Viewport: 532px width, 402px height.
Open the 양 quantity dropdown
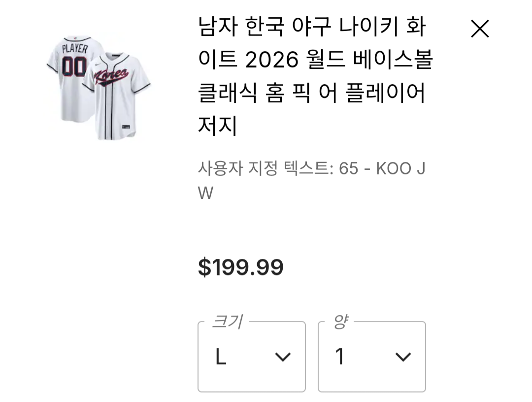pos(371,357)
